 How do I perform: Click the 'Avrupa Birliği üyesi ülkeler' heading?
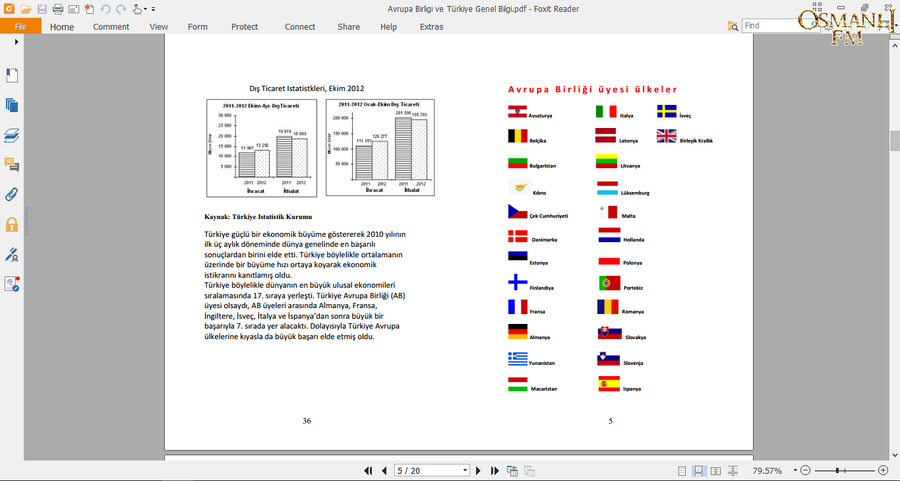click(x=593, y=90)
